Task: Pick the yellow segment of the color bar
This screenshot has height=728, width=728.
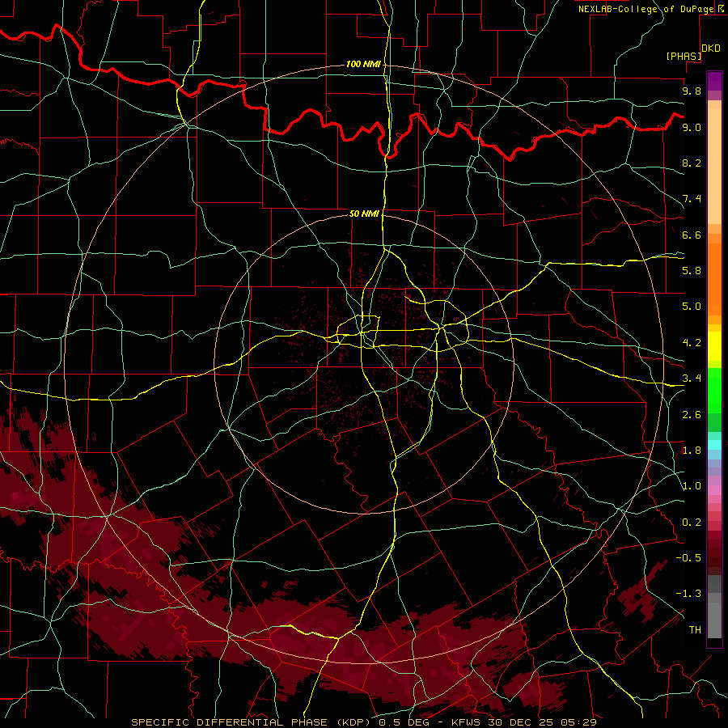Action: (714, 346)
